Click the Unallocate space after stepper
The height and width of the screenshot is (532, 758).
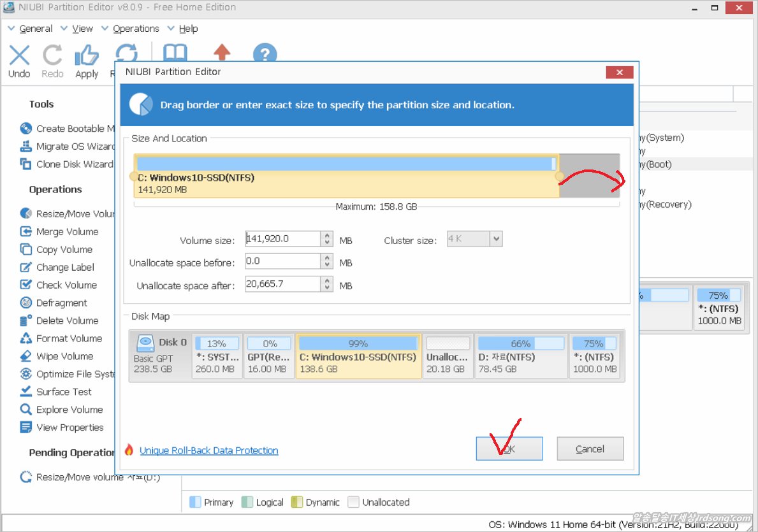coord(327,285)
